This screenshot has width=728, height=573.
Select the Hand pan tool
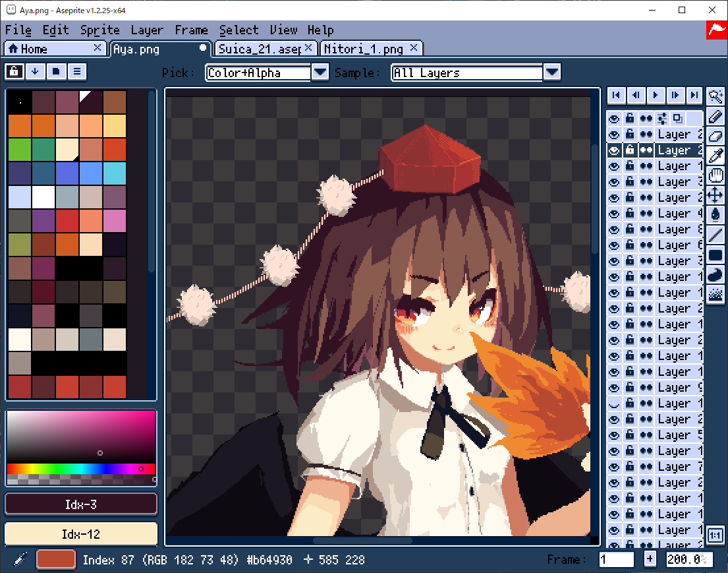coord(715,175)
